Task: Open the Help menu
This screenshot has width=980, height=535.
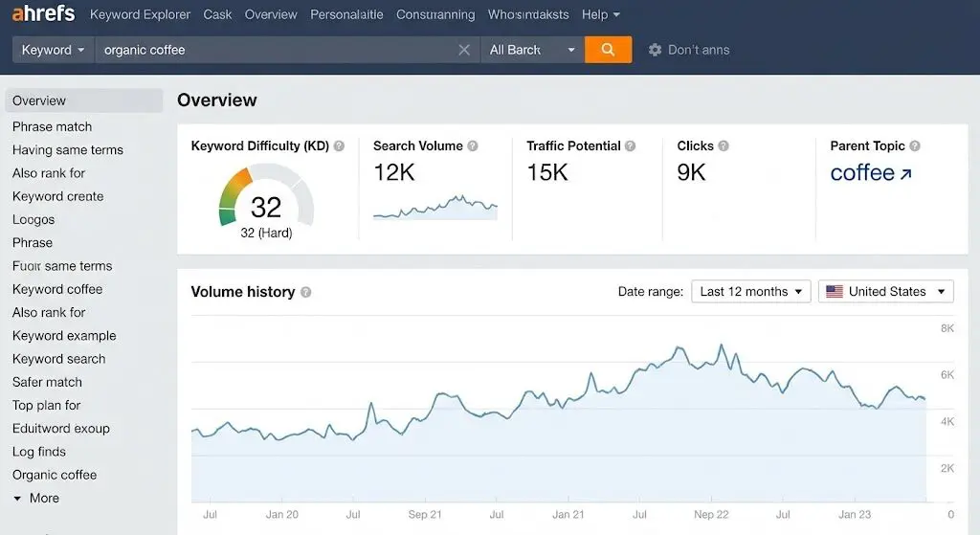Action: point(600,14)
